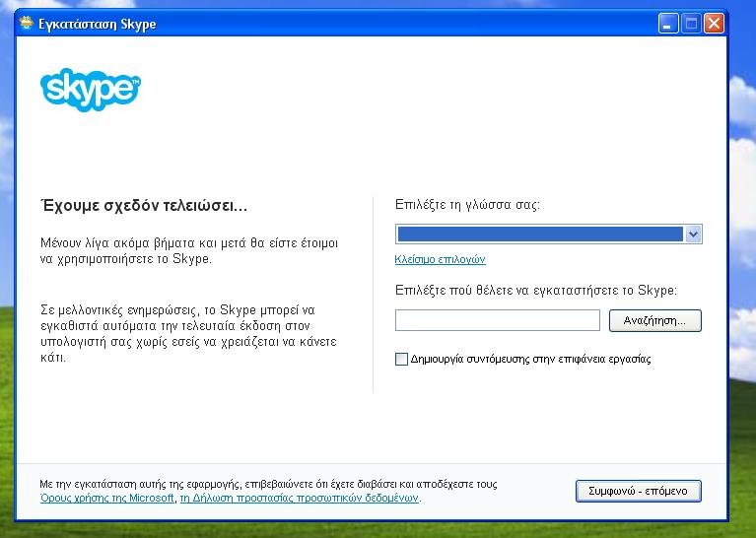Click the Κλείσιμο επιλογών link
Screen dimensions: 756x538
coord(440,260)
